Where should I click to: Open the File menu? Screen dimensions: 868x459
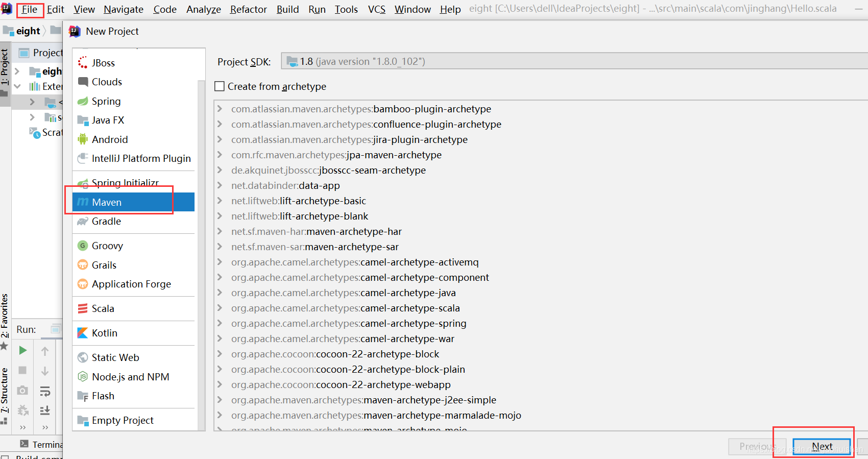point(30,9)
